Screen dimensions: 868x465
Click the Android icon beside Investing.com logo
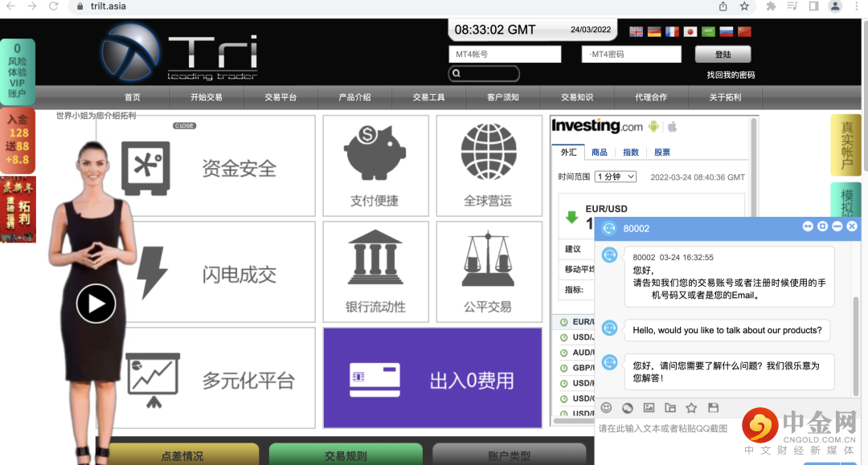coord(653,126)
